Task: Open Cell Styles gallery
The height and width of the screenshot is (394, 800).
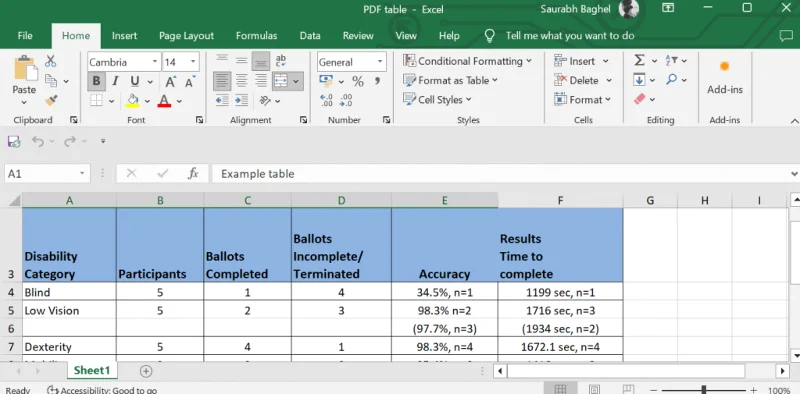Action: click(x=437, y=100)
